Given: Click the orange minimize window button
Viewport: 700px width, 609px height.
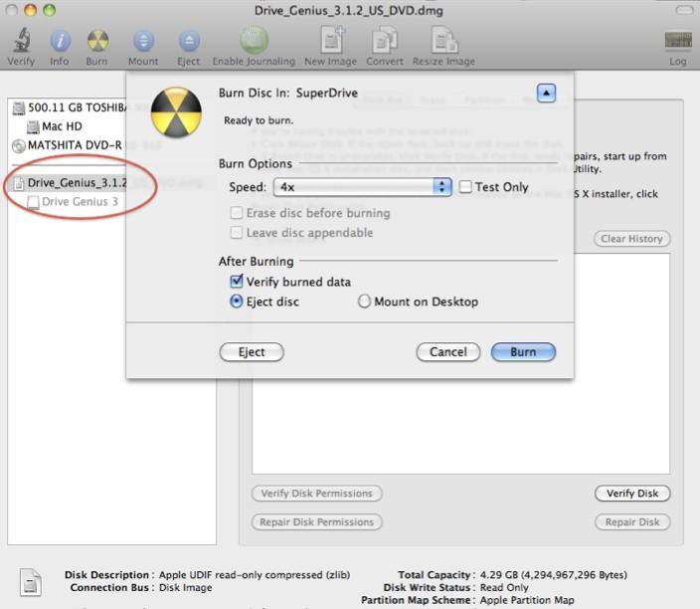Looking at the screenshot, I should pyautogui.click(x=31, y=10).
